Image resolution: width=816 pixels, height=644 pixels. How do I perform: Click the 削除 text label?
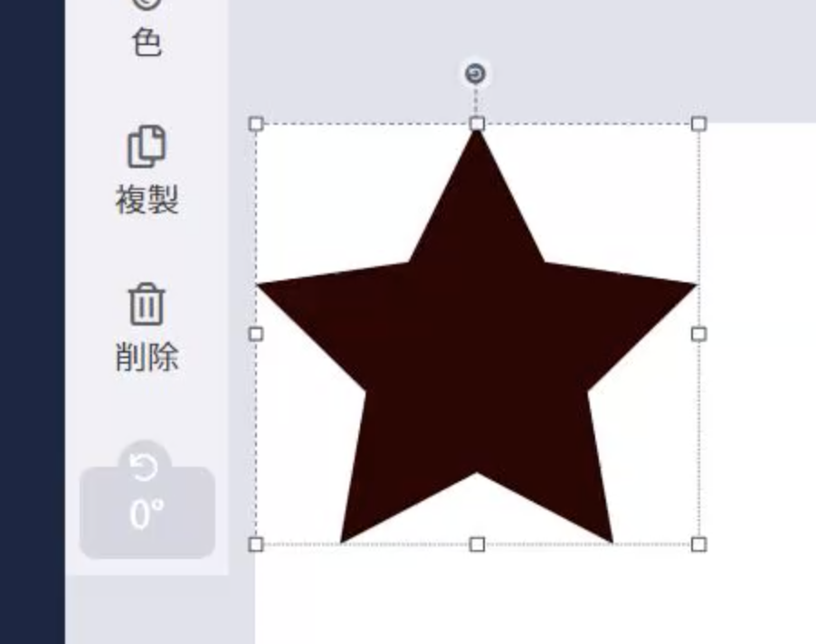point(147,357)
